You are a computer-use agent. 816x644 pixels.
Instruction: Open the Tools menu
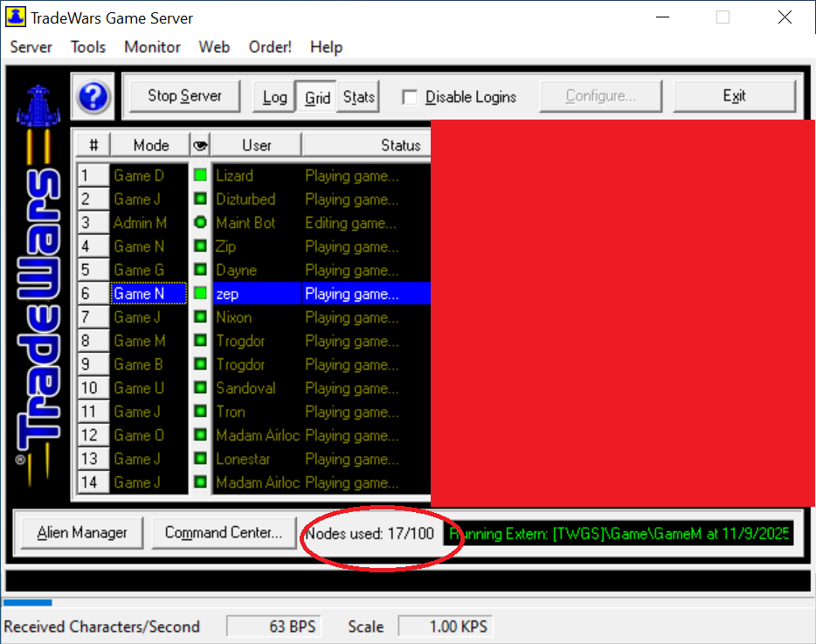click(88, 47)
